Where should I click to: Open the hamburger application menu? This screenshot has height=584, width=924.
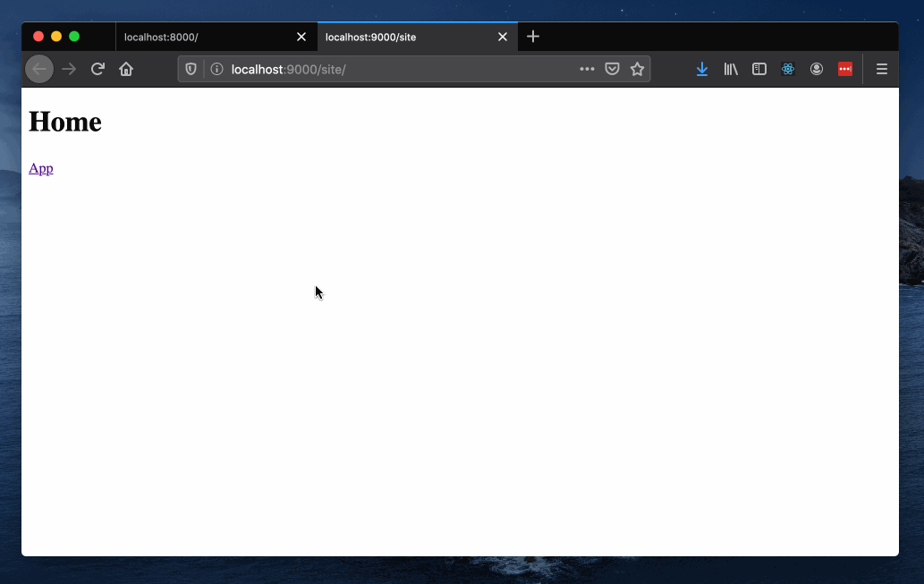point(882,69)
